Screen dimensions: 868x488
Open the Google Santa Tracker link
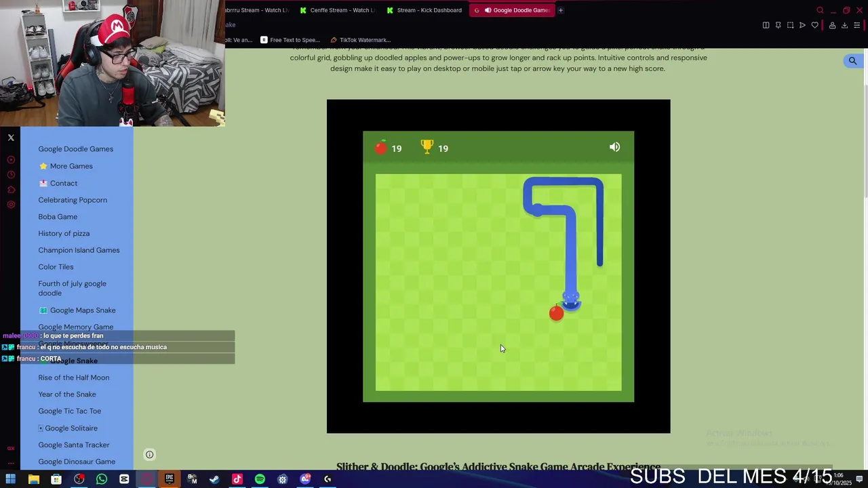point(74,445)
